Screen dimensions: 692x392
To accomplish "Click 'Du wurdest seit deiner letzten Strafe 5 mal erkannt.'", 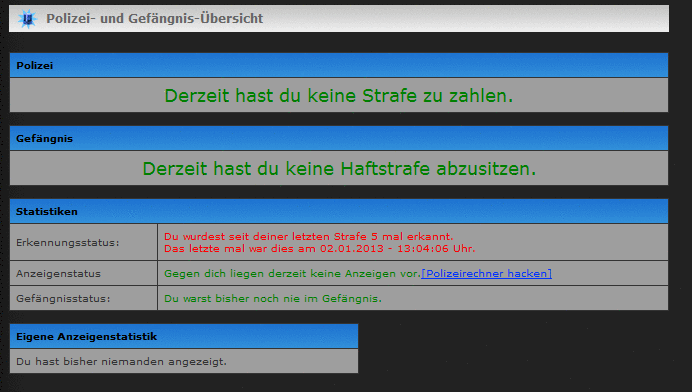I will click(x=308, y=236).
